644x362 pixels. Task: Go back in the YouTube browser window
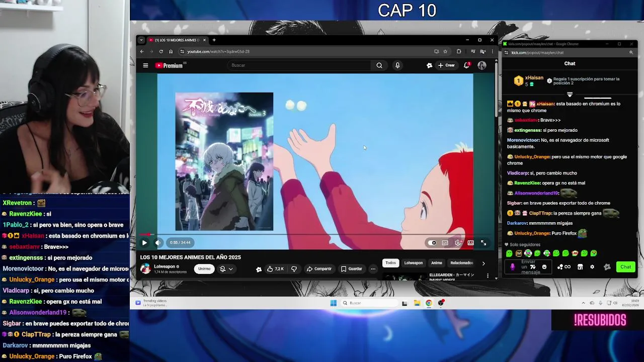click(x=142, y=51)
